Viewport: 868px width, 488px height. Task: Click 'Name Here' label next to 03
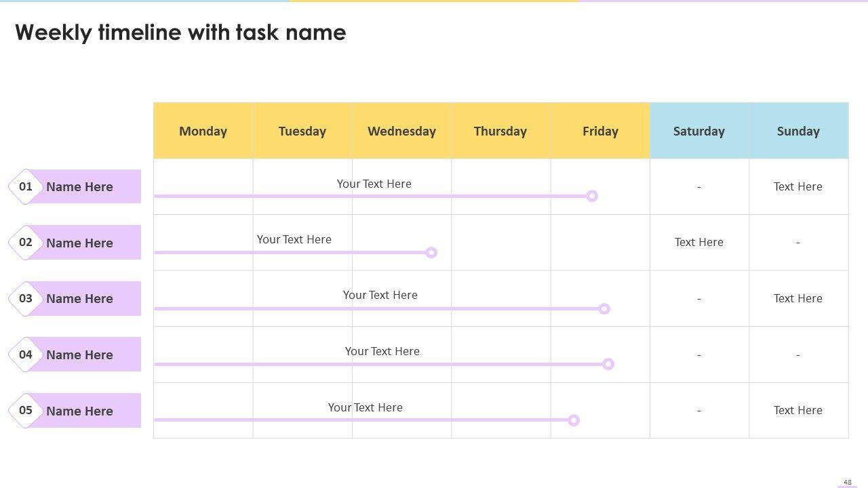click(x=79, y=299)
